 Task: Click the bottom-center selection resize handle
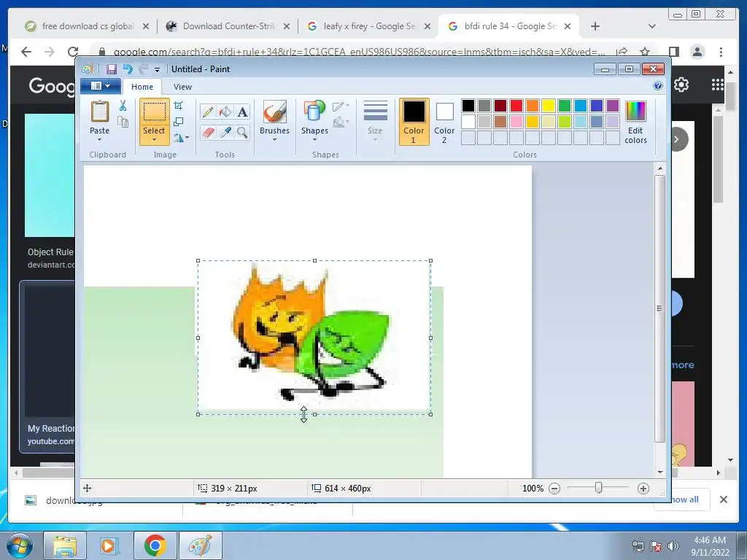click(314, 414)
